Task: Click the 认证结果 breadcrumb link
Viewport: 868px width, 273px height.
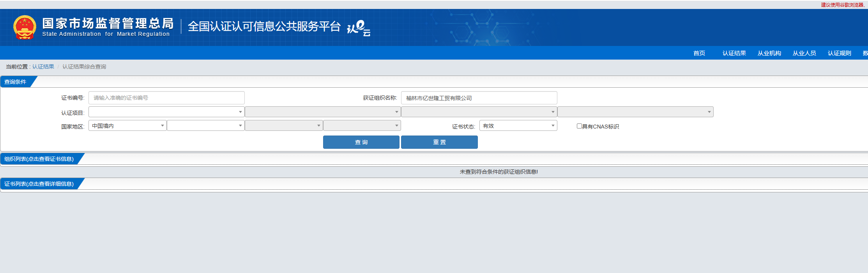Action: click(x=43, y=67)
